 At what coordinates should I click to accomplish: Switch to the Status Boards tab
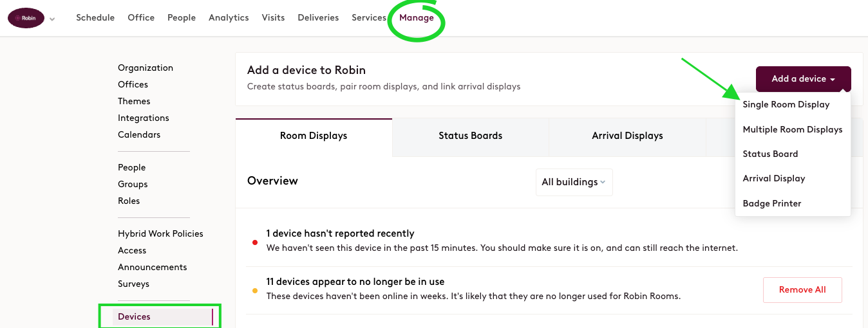point(470,136)
